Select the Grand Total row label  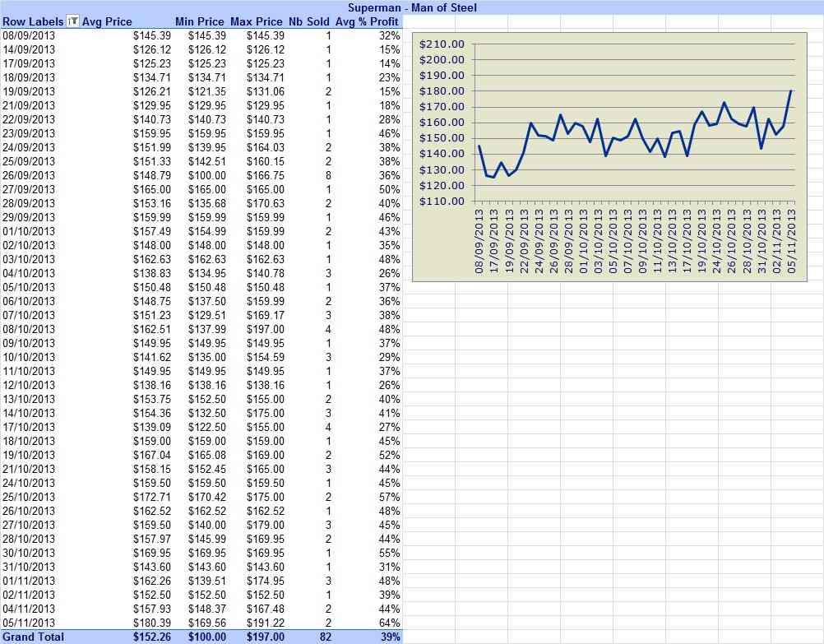(x=33, y=637)
